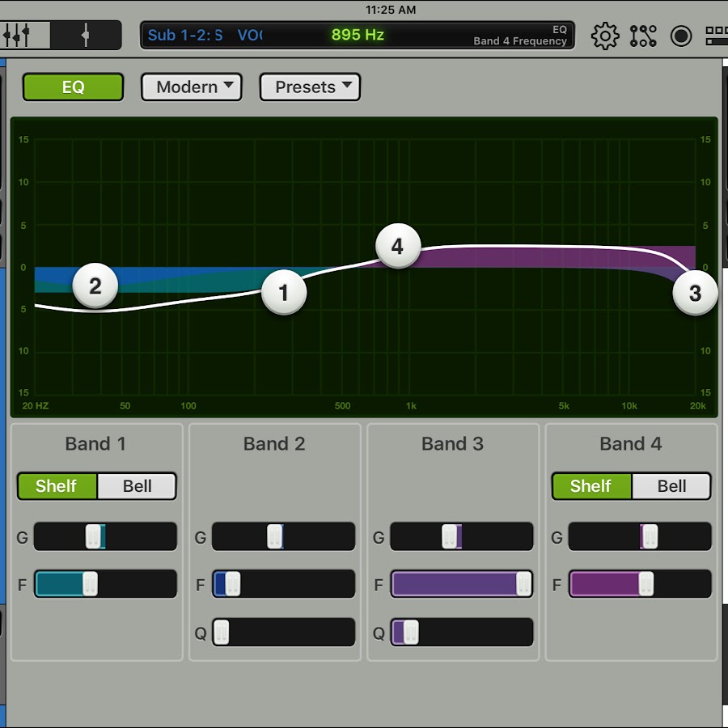Image resolution: width=728 pixels, height=728 pixels.
Task: Set Band 4 to Shelf mode
Action: tap(591, 486)
